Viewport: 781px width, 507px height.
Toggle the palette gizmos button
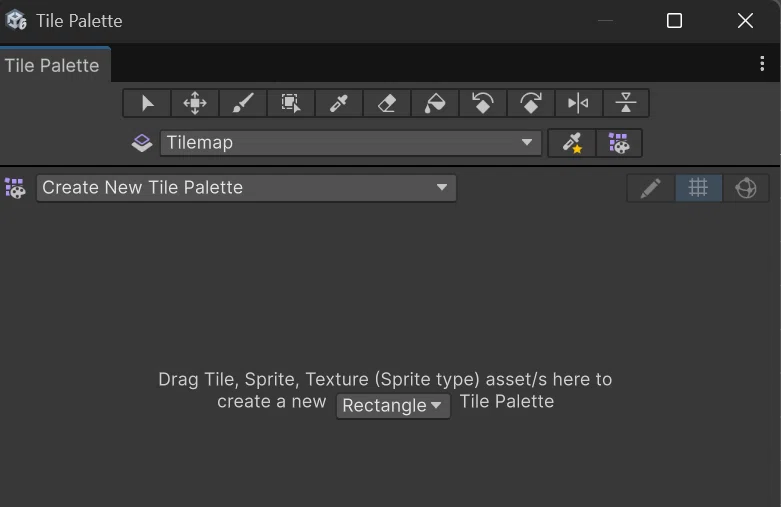click(x=746, y=188)
